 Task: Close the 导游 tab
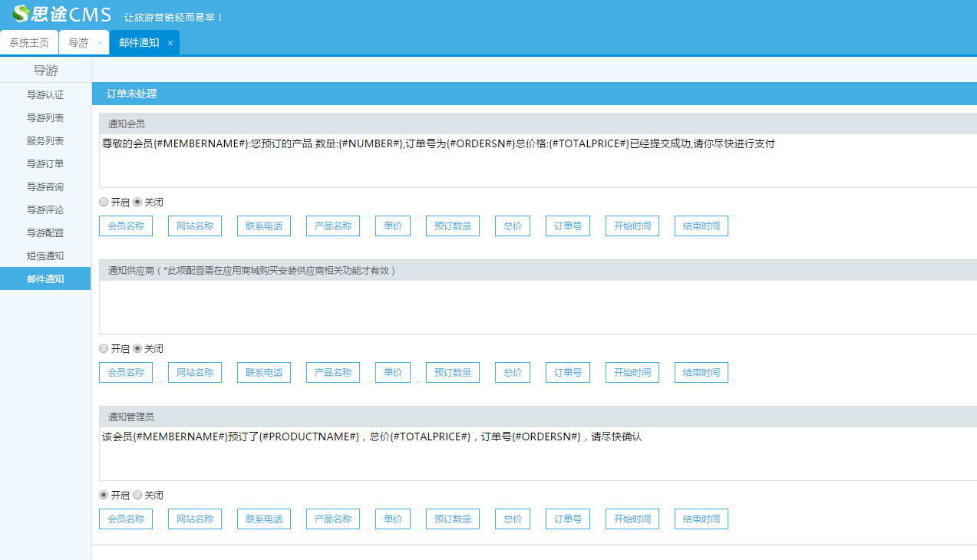click(x=100, y=43)
